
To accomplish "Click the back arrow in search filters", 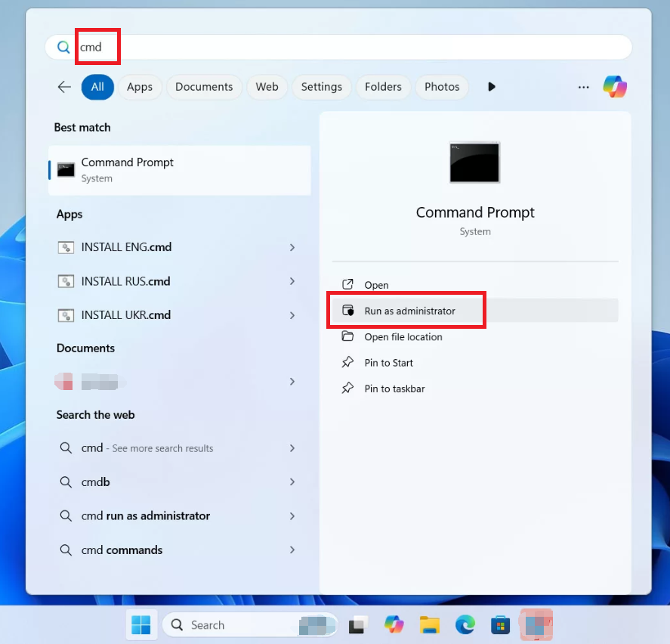I will click(x=64, y=87).
